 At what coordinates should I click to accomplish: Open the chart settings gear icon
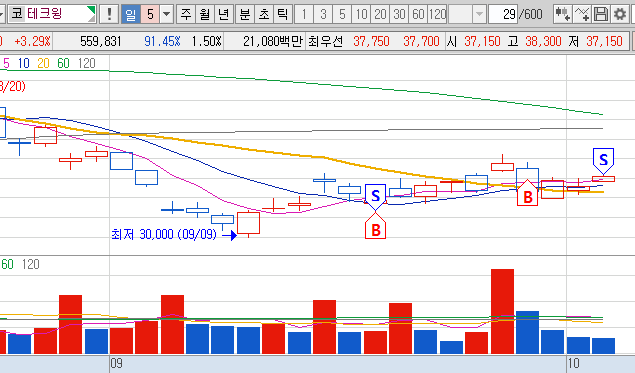click(x=620, y=15)
